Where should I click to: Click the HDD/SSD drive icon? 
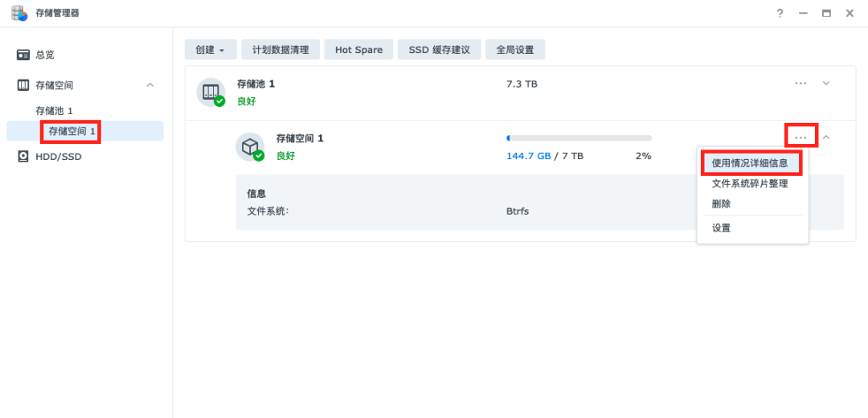click(x=23, y=157)
